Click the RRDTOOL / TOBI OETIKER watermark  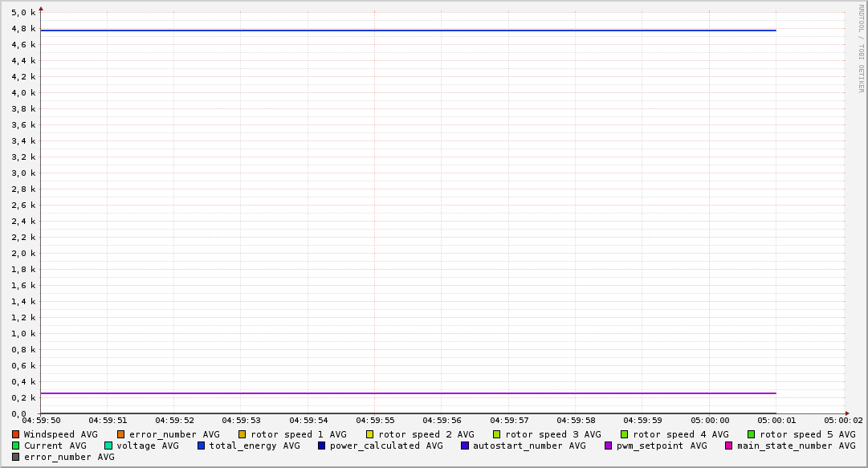[x=861, y=48]
